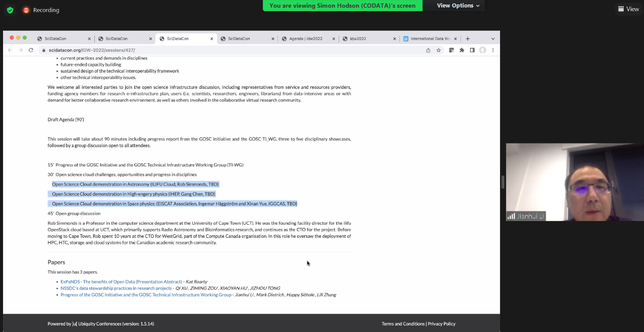Open the ExPaNDS benefits of Open Data paper
The width and height of the screenshot is (644, 332).
[121, 282]
